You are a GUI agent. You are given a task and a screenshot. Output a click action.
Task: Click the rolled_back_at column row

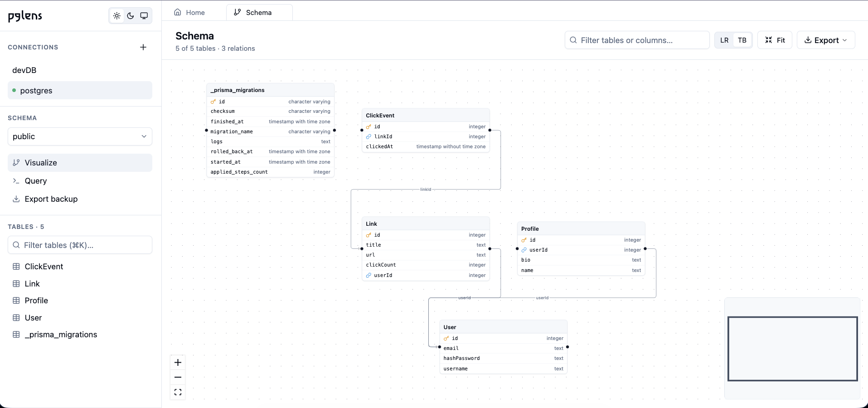[x=270, y=151]
